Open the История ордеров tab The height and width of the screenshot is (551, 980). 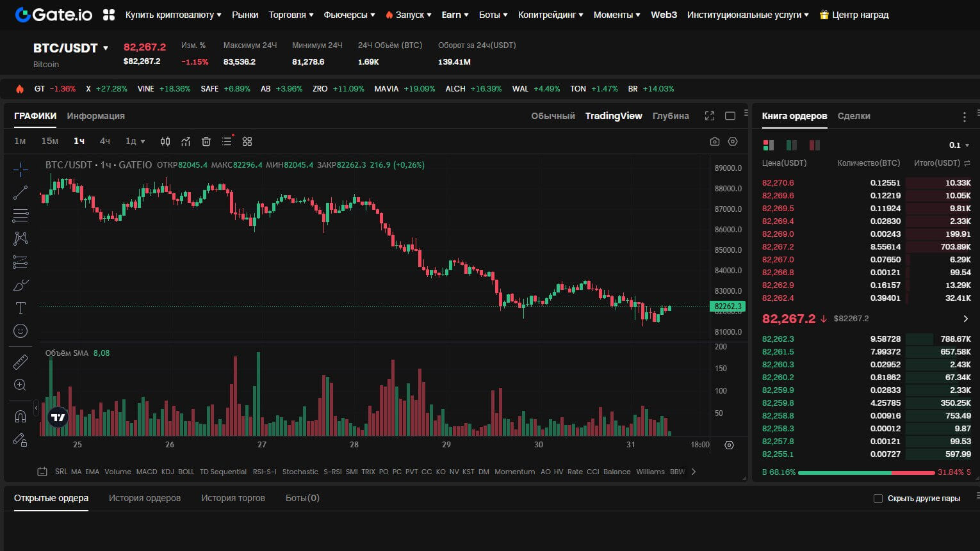click(x=145, y=498)
